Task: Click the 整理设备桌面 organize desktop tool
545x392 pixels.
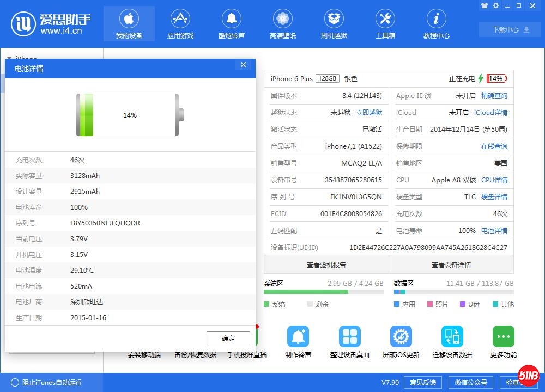Action: [x=349, y=341]
